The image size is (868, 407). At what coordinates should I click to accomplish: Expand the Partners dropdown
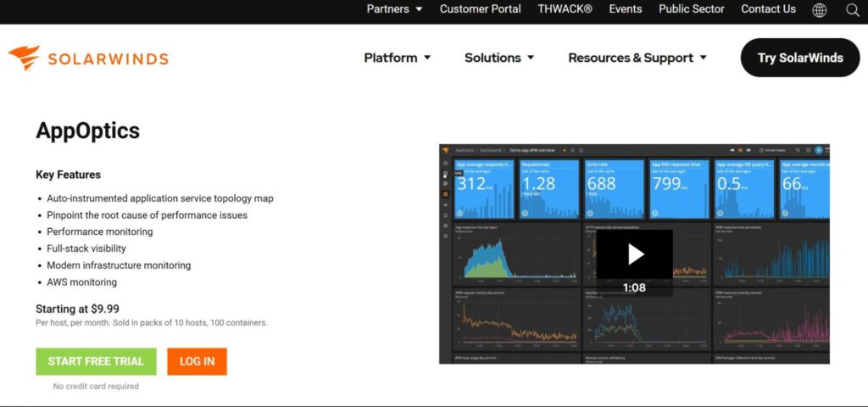pos(394,8)
